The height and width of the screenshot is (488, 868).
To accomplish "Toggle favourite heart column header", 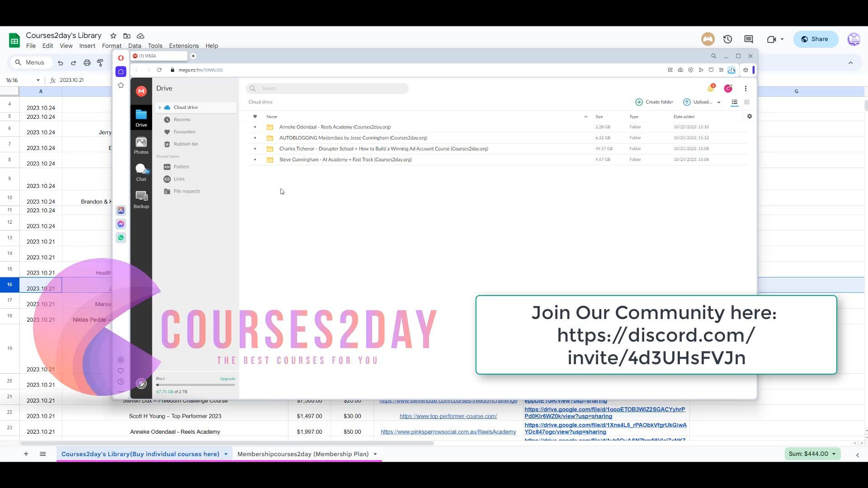I will click(x=255, y=117).
